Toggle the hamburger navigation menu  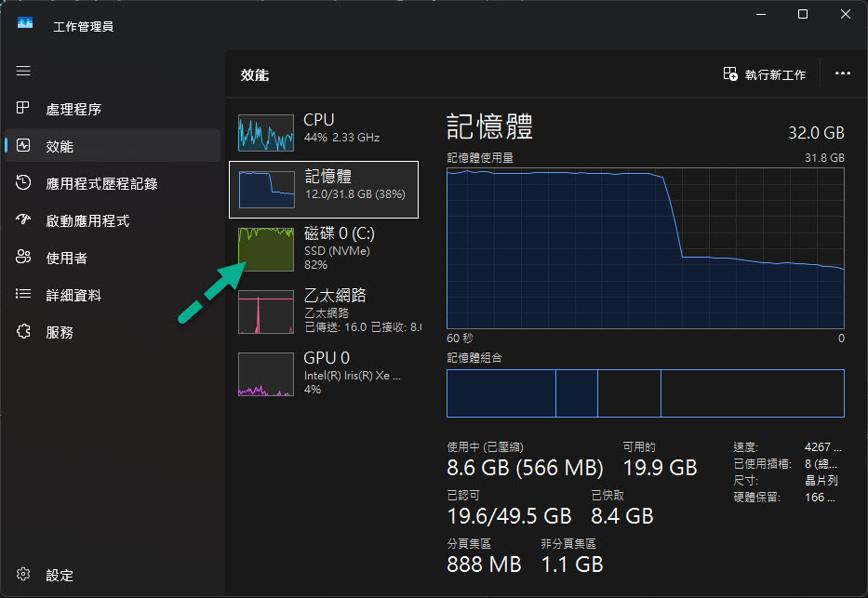tap(23, 71)
